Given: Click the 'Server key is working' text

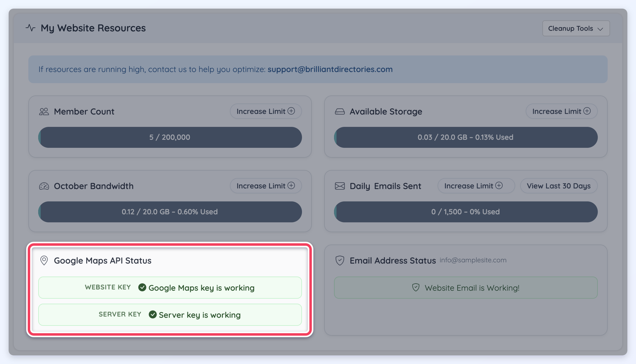Looking at the screenshot, I should (x=200, y=315).
